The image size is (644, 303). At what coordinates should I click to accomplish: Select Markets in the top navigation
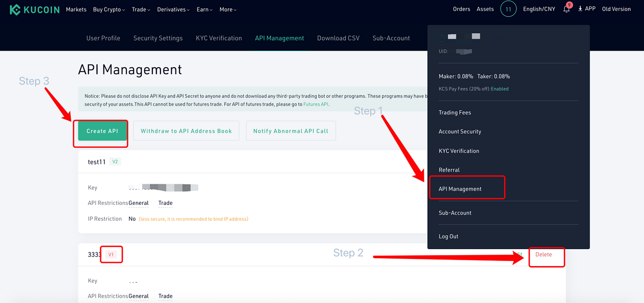click(76, 9)
